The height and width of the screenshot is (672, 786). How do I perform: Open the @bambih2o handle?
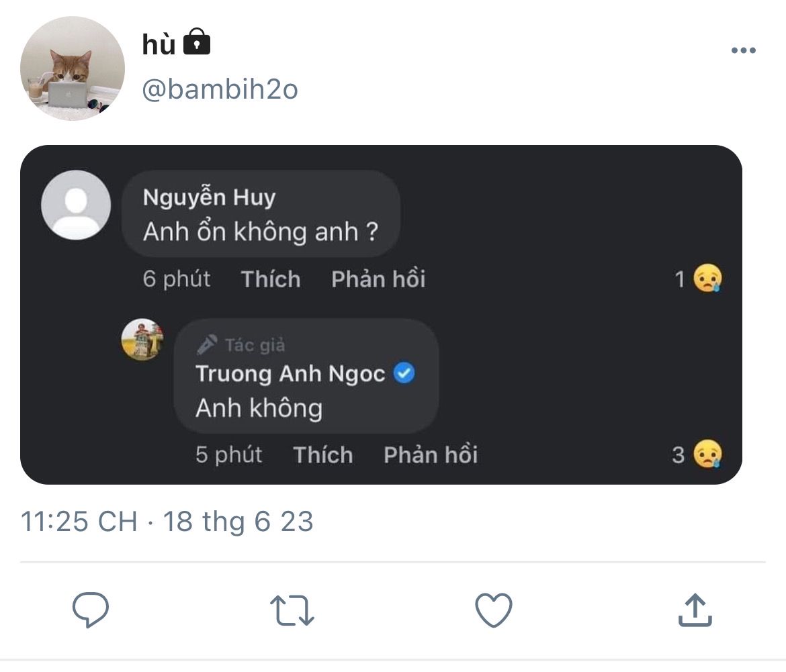[220, 89]
